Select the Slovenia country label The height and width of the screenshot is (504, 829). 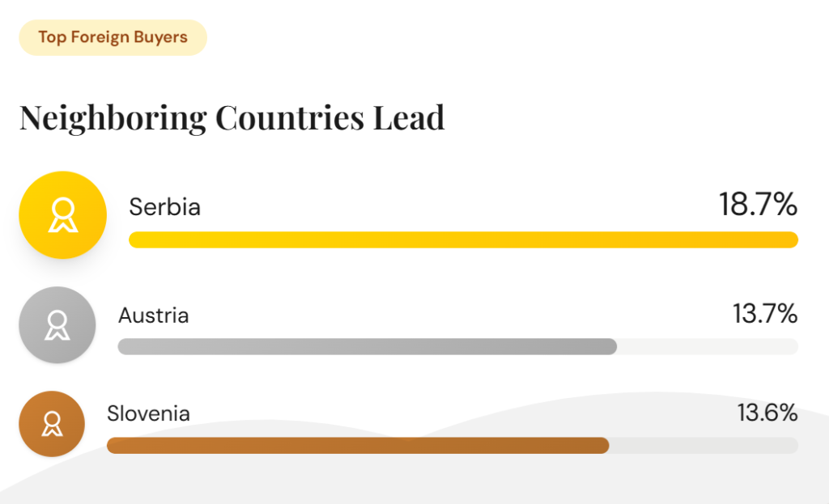148,414
